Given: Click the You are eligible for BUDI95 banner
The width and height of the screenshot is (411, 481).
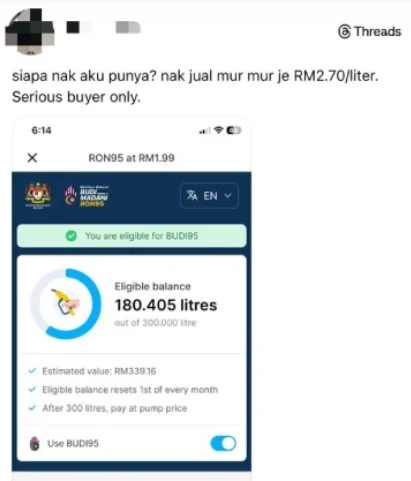Looking at the screenshot, I should (132, 236).
